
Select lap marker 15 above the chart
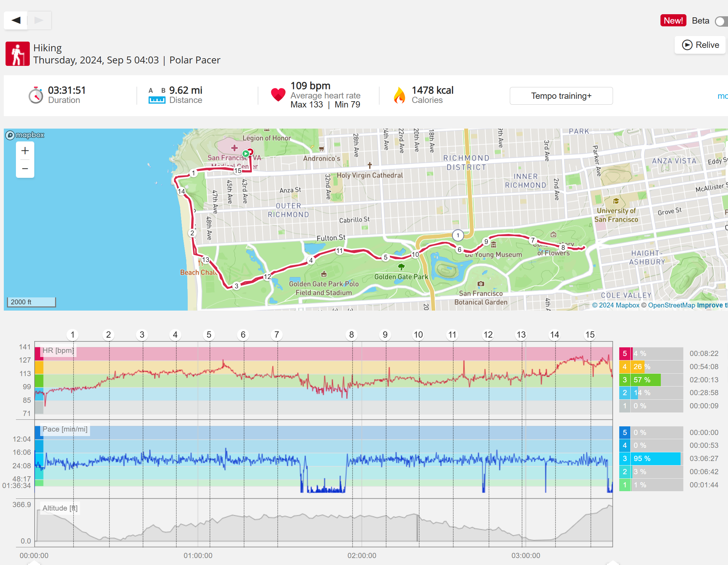(590, 335)
